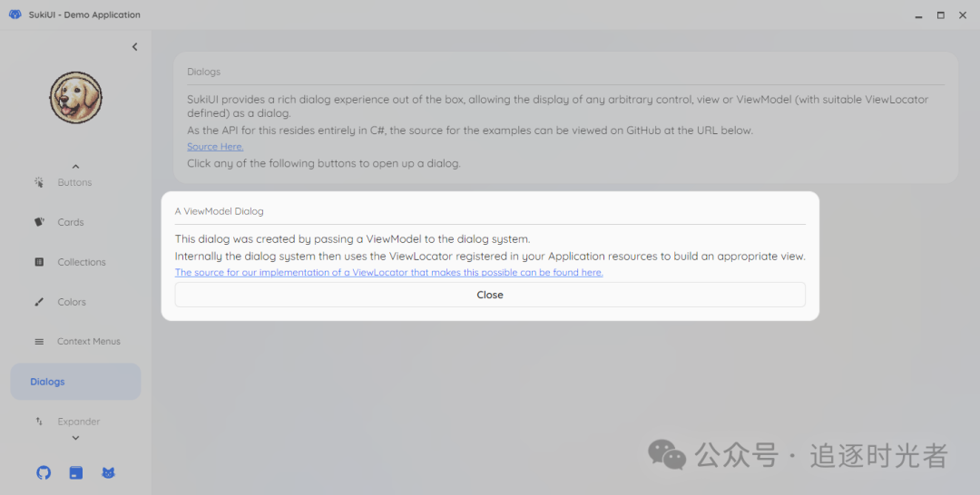
Task: Click the blue window icon at sidebar bottom
Action: [x=76, y=472]
